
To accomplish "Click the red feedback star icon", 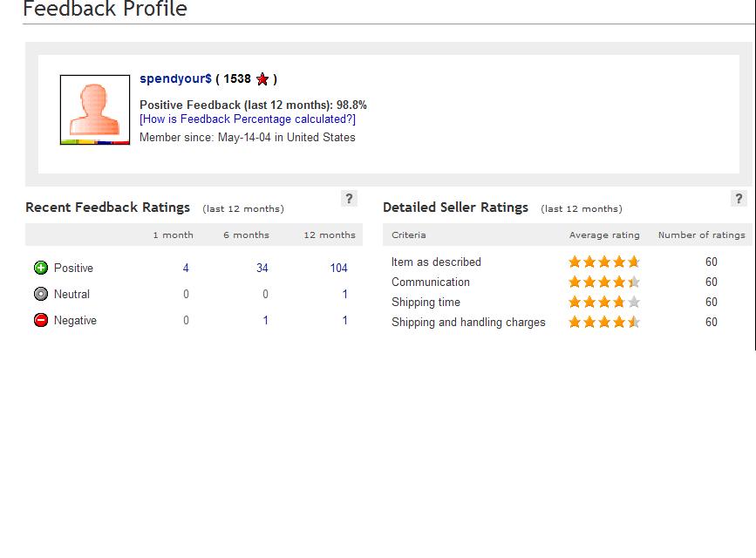I will pos(262,79).
